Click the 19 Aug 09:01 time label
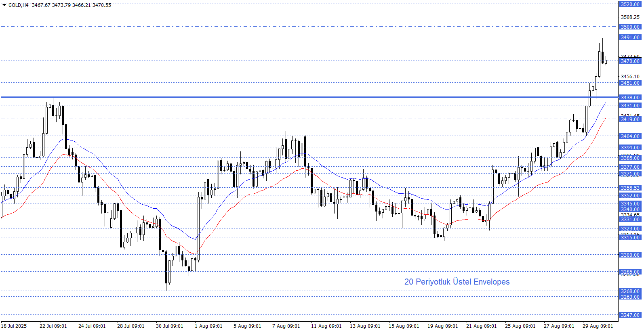Screen dimensions: 644x331 pos(442,326)
